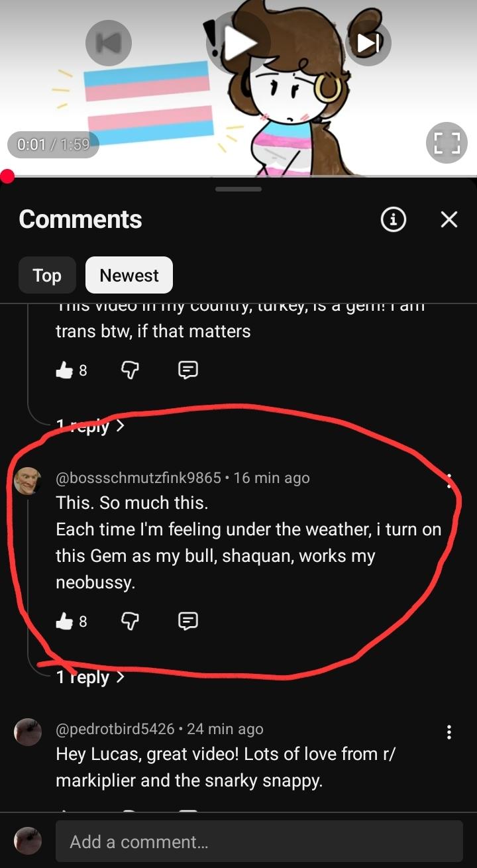Dislike the bossschmutzfink9865 comment
Viewport: 477px width, 868px height.
tap(130, 621)
